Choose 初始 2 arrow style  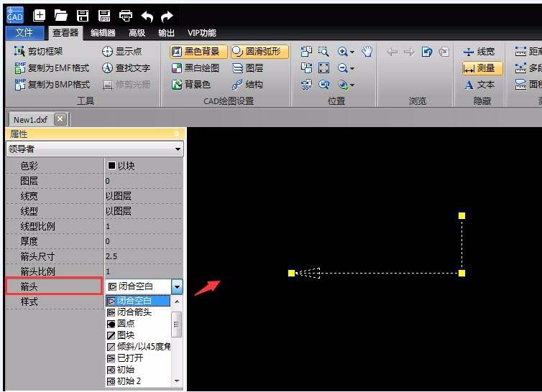tap(138, 381)
